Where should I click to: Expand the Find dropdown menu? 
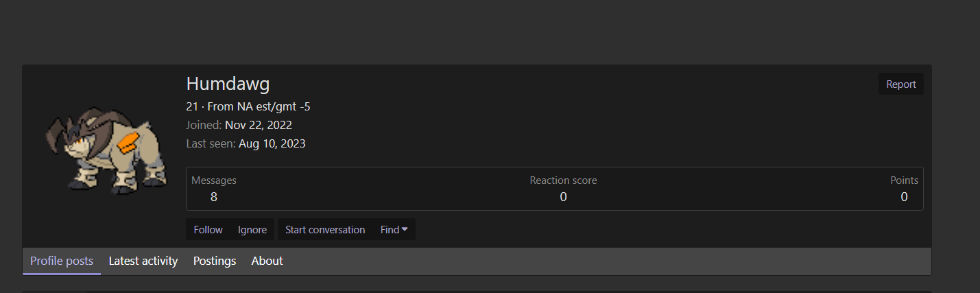(x=394, y=230)
